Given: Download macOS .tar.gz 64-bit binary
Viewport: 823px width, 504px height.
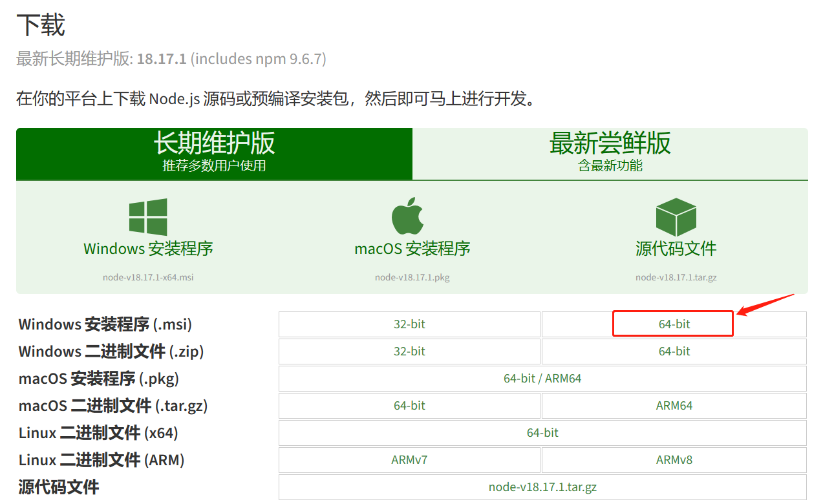Looking at the screenshot, I should (x=409, y=406).
